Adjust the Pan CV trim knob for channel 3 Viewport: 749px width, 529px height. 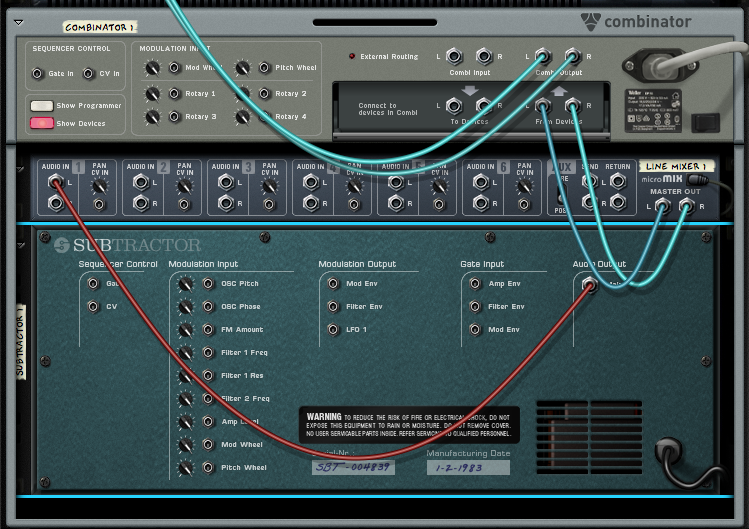(269, 186)
